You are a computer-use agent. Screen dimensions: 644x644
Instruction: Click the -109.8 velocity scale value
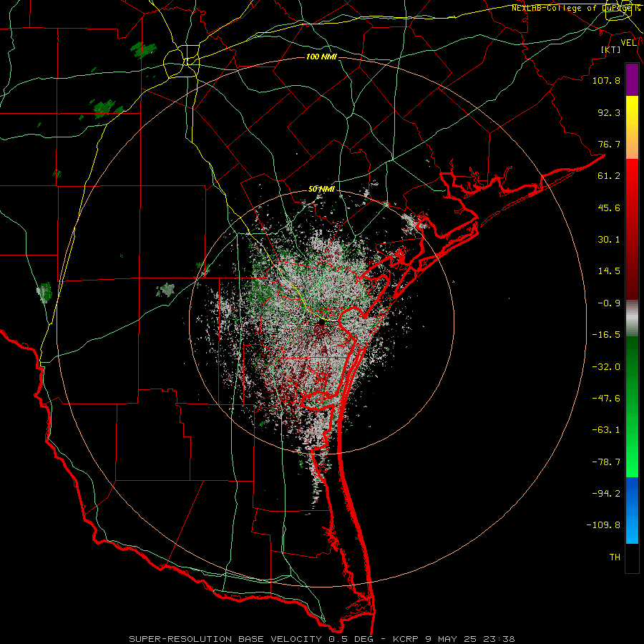(603, 525)
